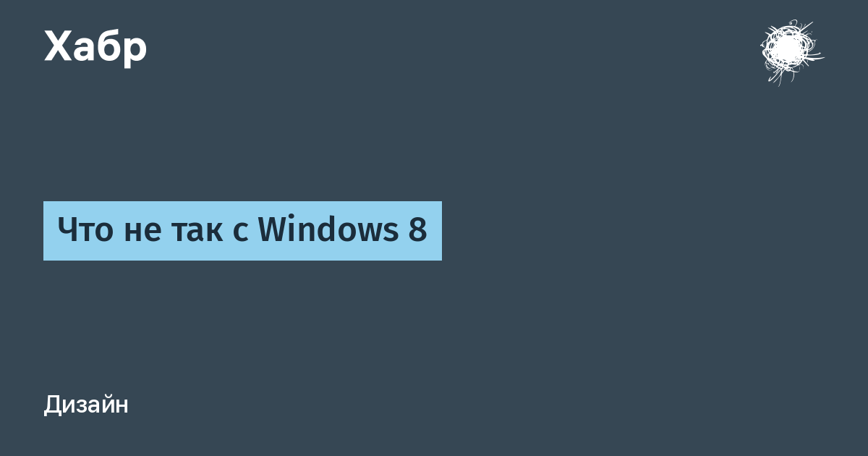Image resolution: width=868 pixels, height=456 pixels.
Task: Click the white scribble ball icon
Action: (791, 51)
